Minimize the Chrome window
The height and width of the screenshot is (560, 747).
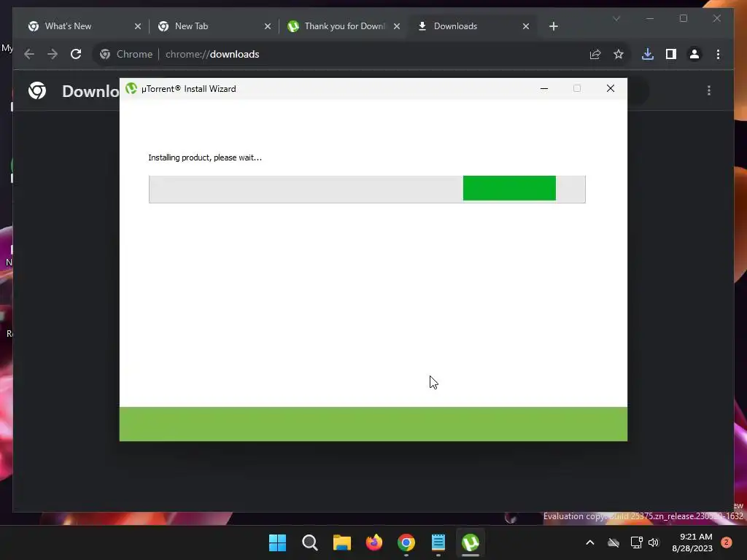(x=650, y=18)
